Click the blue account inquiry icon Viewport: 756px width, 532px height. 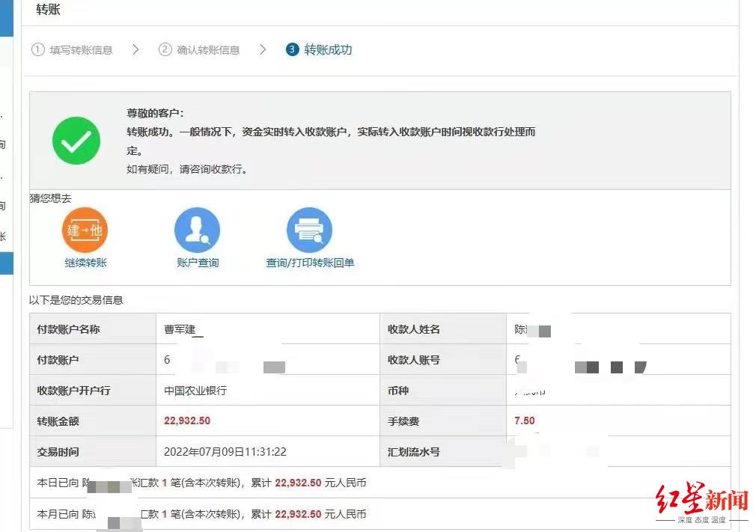[197, 230]
